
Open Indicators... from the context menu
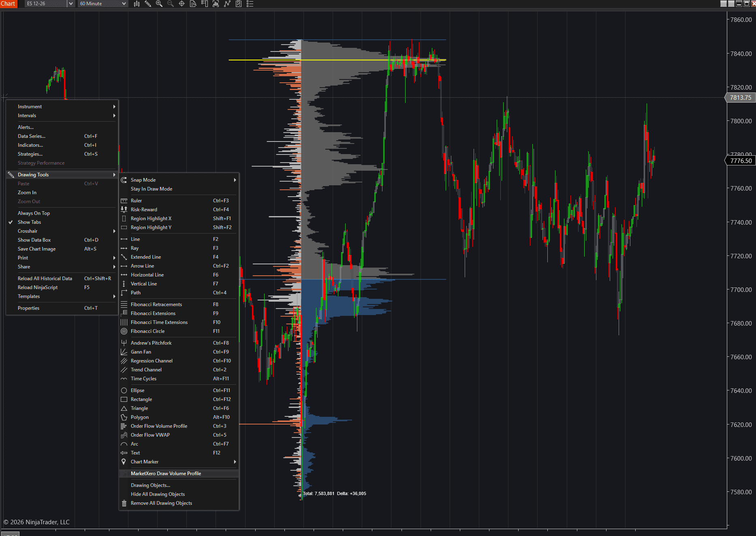[x=62, y=145]
